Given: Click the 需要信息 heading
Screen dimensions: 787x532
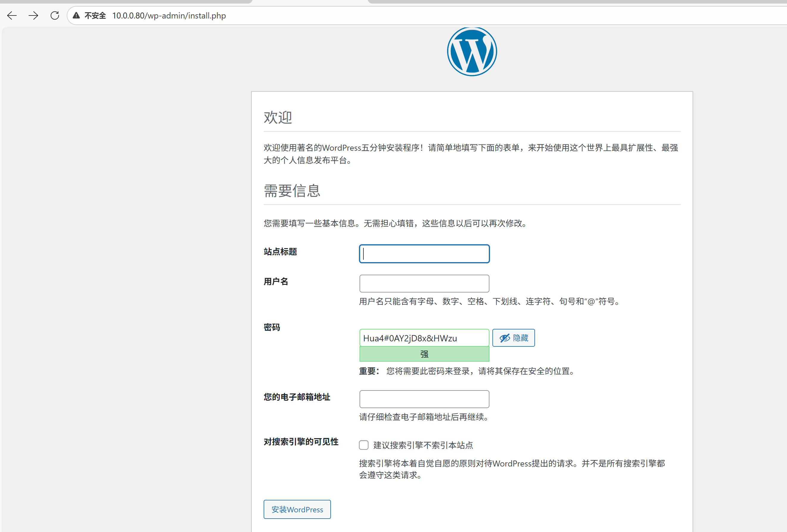Looking at the screenshot, I should coord(292,191).
